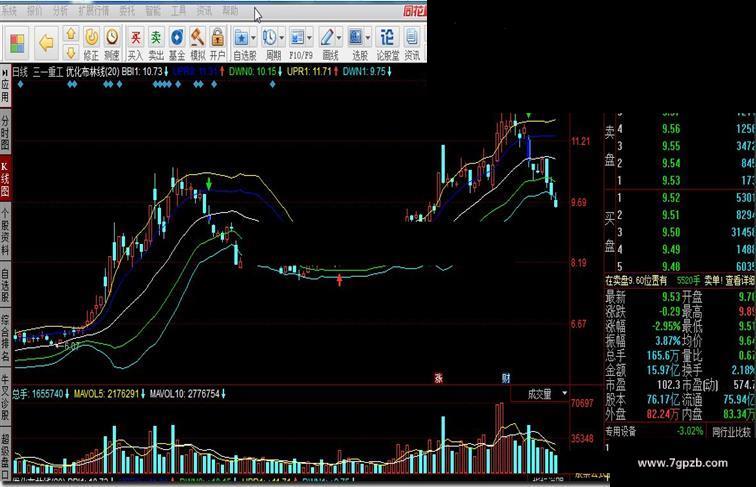Click the 专用设备 industry label

click(621, 432)
